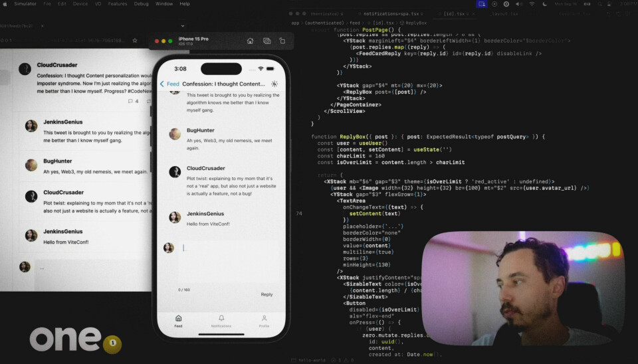
Task: Switch to the [id].tsx editor tab
Action: tap(453, 14)
